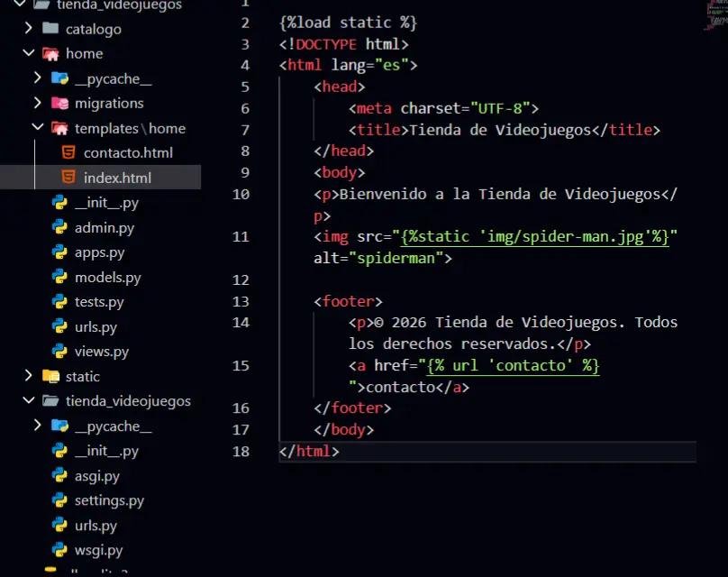Click the Python icon of models.py
728x577 pixels.
tap(59, 277)
